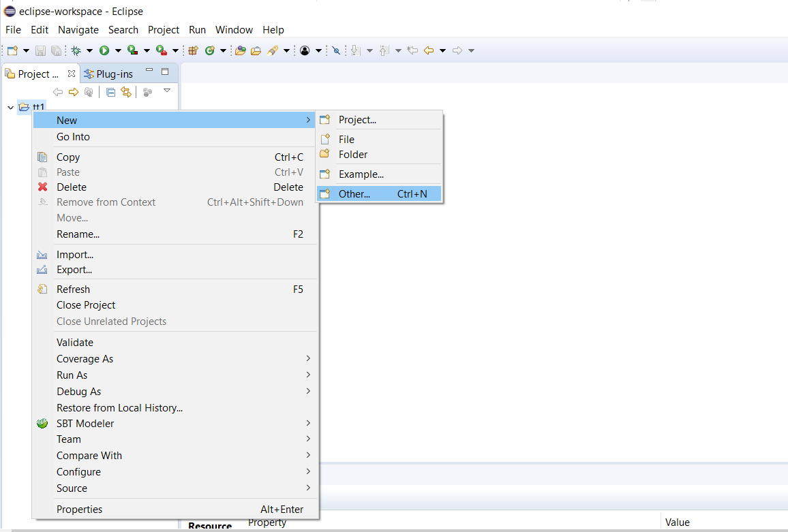Open the Back history dropdown arrow
The image size is (788, 532).
[x=443, y=50]
